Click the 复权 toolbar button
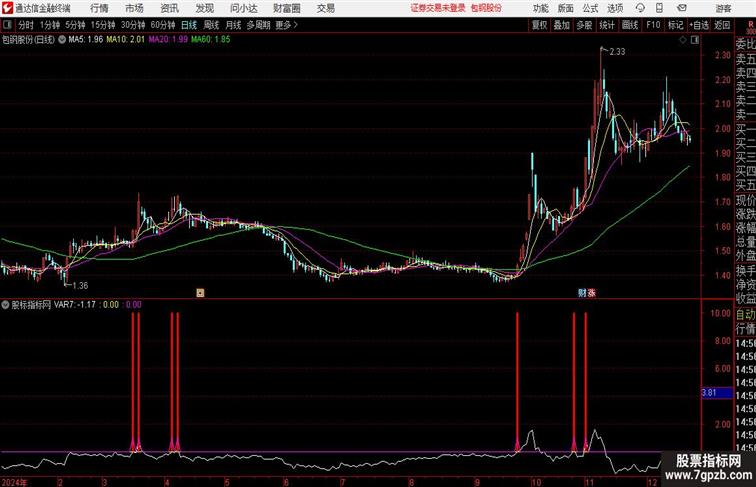This screenshot has width=756, height=487. click(x=539, y=25)
